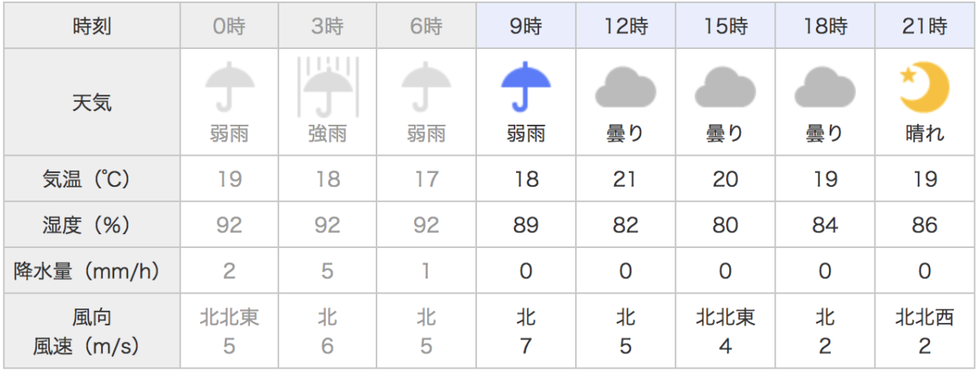Click the 降水量（mm/h）row label
This screenshot has height=372, width=980.
click(91, 270)
